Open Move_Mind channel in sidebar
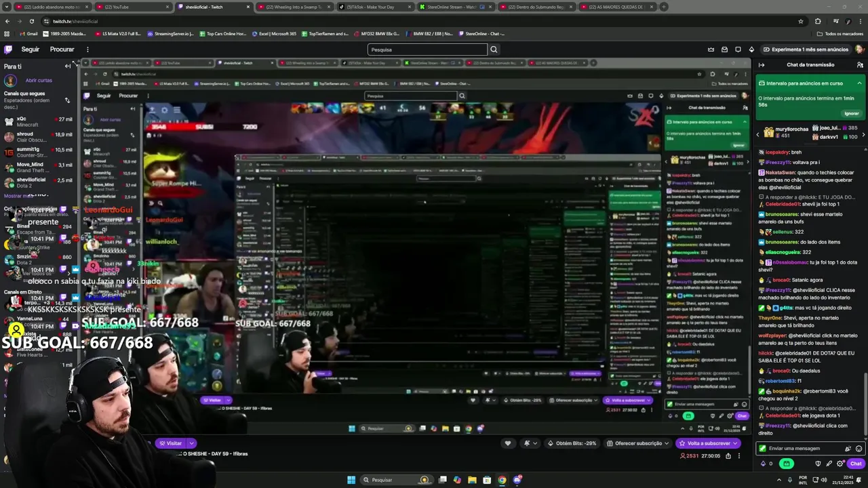 click(x=37, y=167)
